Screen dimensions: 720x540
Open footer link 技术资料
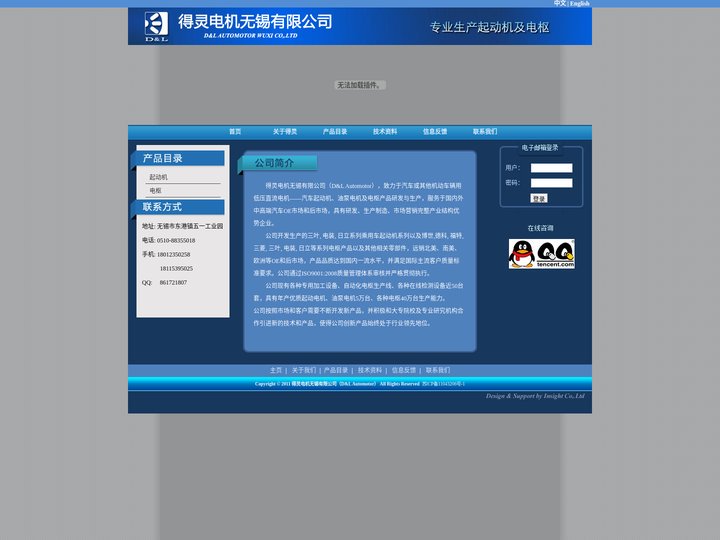(x=370, y=370)
